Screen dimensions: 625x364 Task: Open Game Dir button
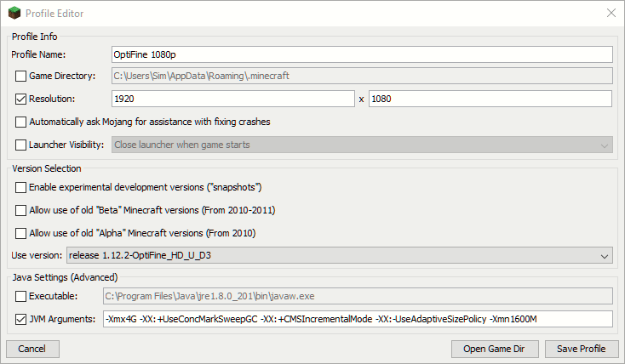tap(495, 349)
